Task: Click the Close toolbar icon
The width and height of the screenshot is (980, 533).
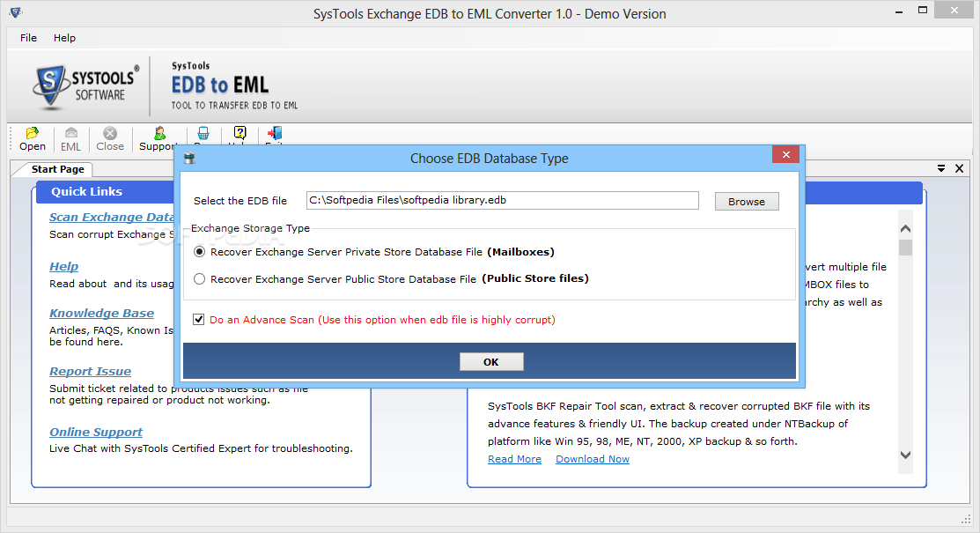Action: coord(110,138)
